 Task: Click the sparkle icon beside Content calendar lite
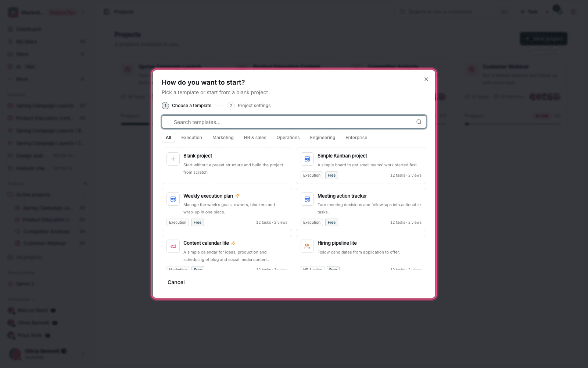tap(233, 243)
